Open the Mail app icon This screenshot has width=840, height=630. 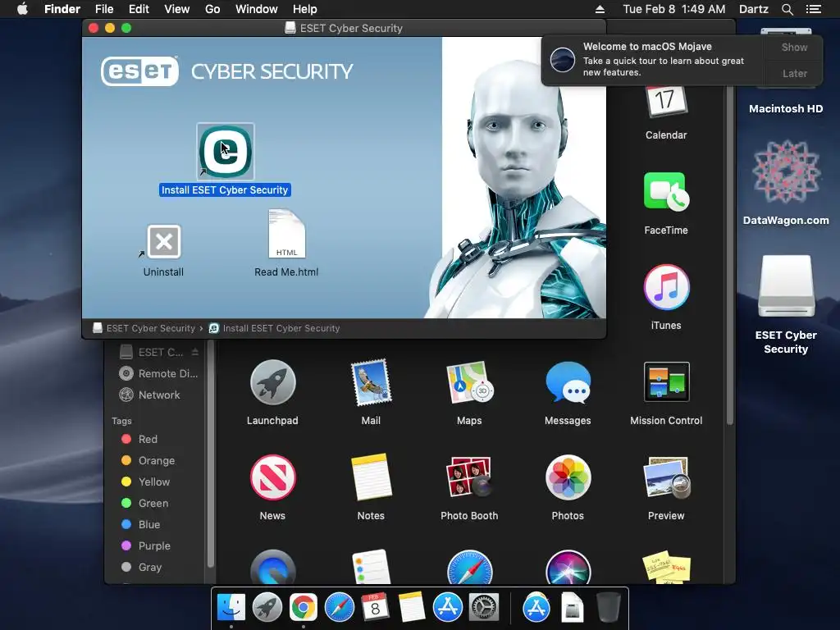point(371,382)
